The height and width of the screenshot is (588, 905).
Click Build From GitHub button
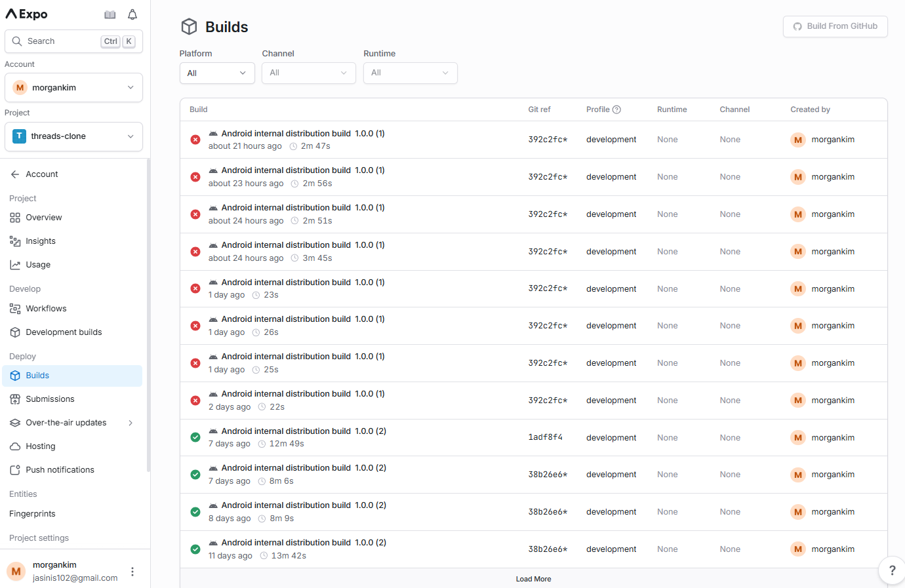(835, 26)
